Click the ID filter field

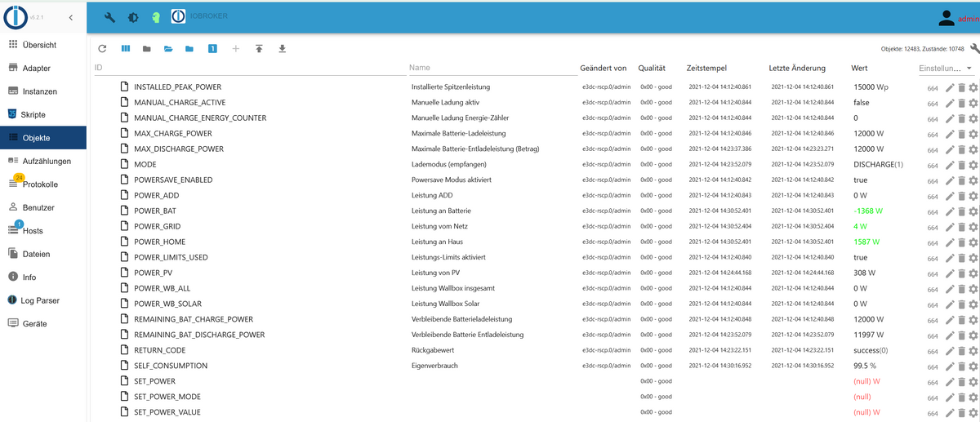click(x=249, y=68)
